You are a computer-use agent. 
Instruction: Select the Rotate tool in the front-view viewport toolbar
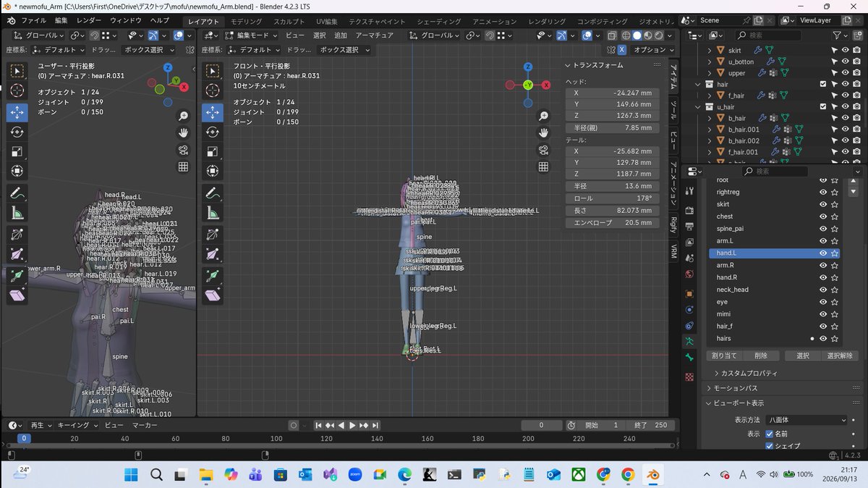coord(213,132)
